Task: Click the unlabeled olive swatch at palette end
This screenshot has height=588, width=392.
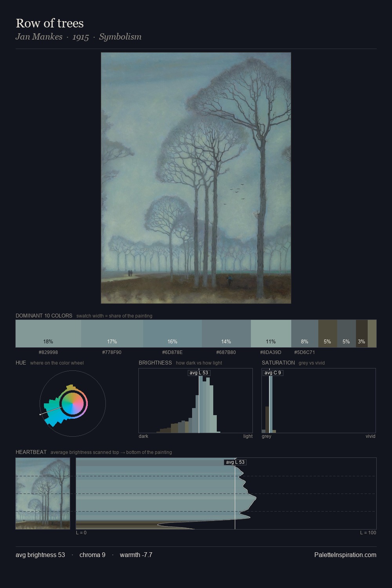Action: (x=372, y=334)
